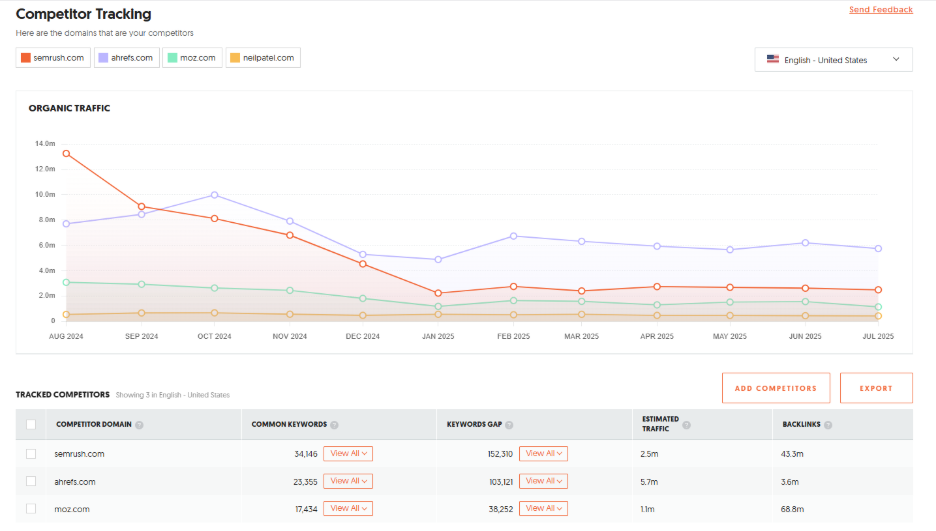This screenshot has width=936, height=531.
Task: Click the semrush.com data point at AUG 2024
Action: click(66, 153)
